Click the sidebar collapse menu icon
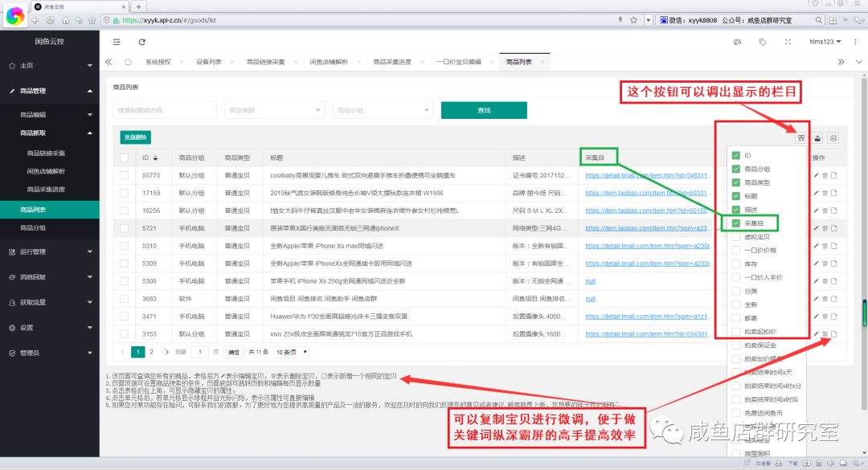868x470 pixels. [x=117, y=41]
